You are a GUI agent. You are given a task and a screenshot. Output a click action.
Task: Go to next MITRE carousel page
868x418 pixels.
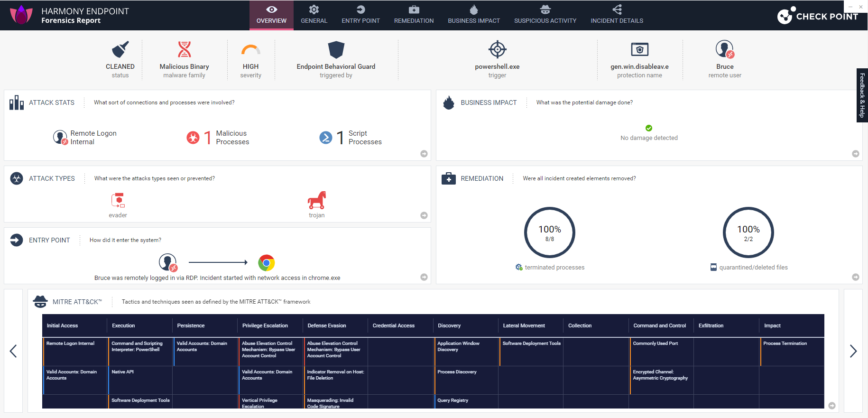click(853, 351)
